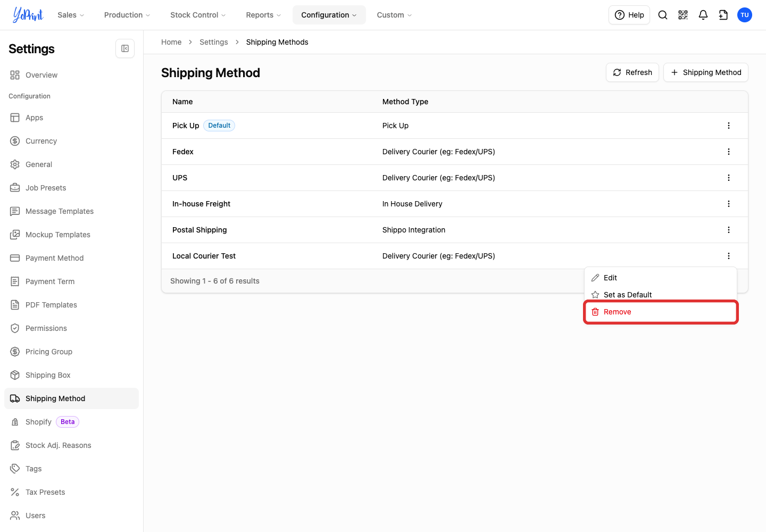Open row actions for Local Courier Test
The width and height of the screenshot is (766, 532).
point(729,256)
